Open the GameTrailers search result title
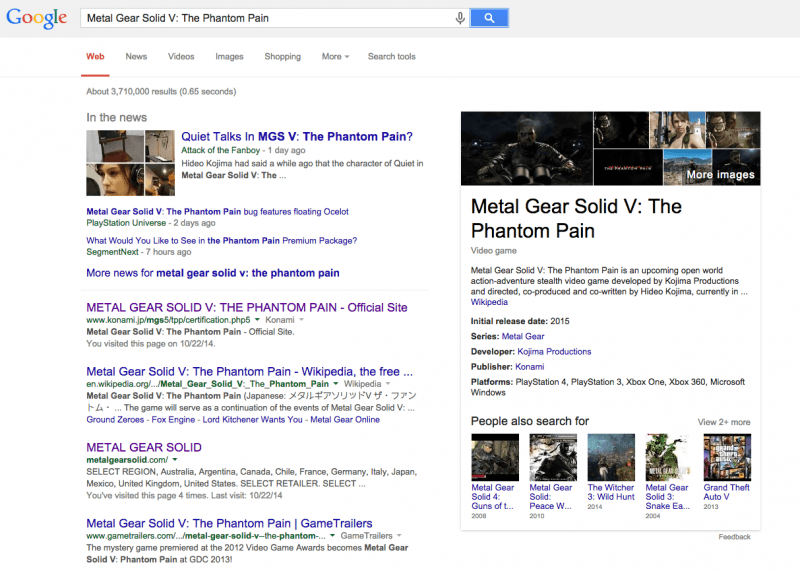 coord(229,524)
